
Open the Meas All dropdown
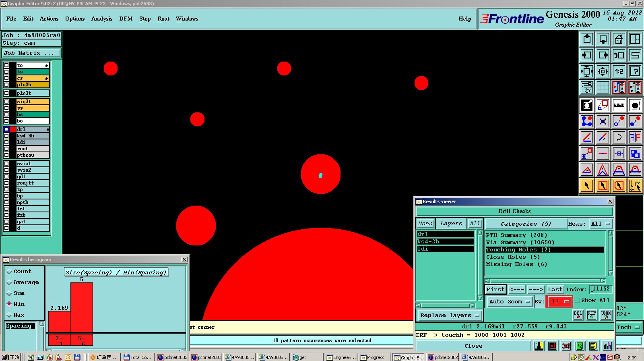tap(601, 224)
